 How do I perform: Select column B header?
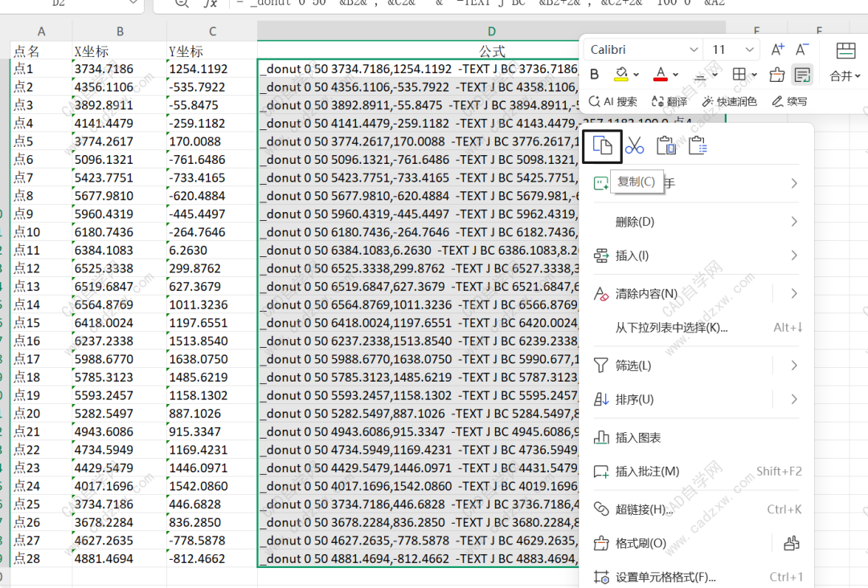pyautogui.click(x=120, y=31)
